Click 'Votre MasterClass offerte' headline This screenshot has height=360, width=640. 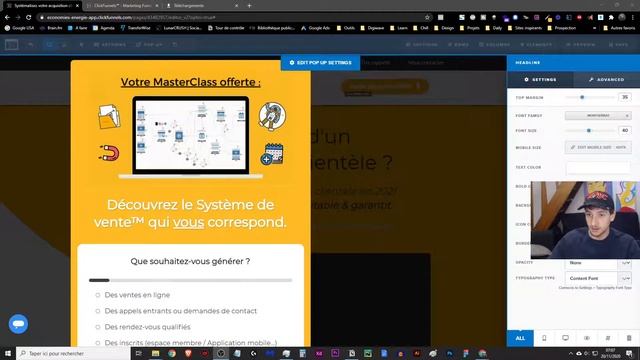pos(191,82)
